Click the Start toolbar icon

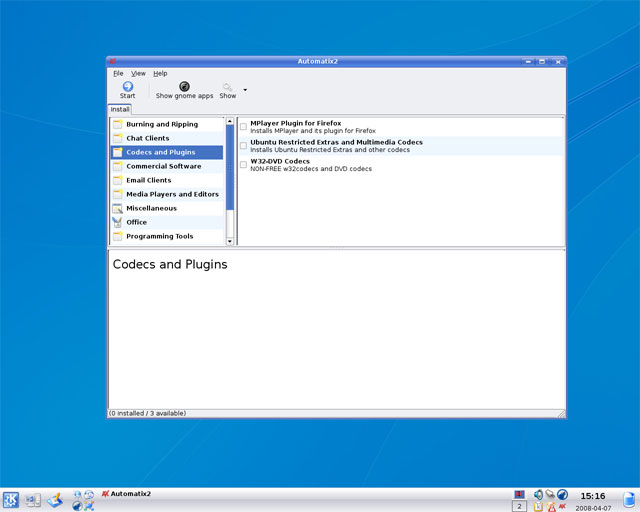[x=127, y=86]
